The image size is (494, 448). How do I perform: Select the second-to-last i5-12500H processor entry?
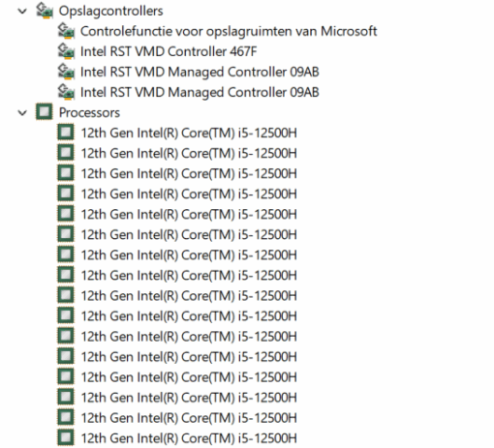click(189, 418)
